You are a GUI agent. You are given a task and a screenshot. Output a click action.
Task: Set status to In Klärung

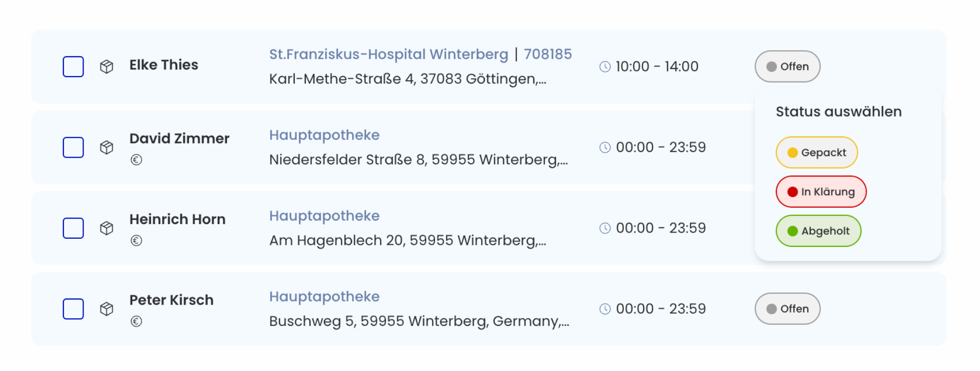[x=821, y=192]
